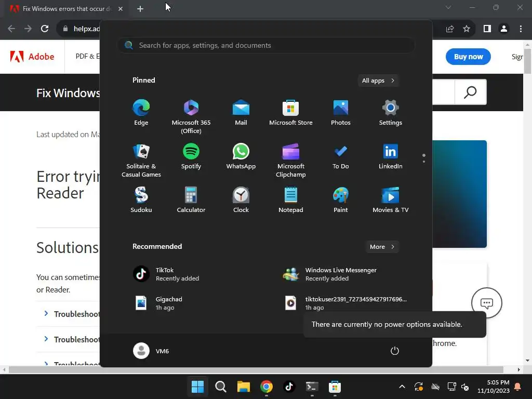
Task: Launch Microsoft 365 (Office)
Action: pos(191,117)
